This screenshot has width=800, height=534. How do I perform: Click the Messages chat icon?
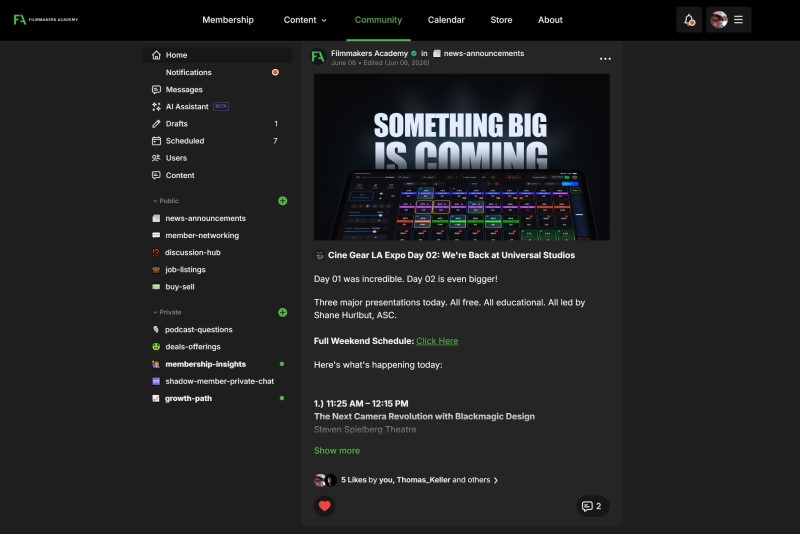point(156,89)
